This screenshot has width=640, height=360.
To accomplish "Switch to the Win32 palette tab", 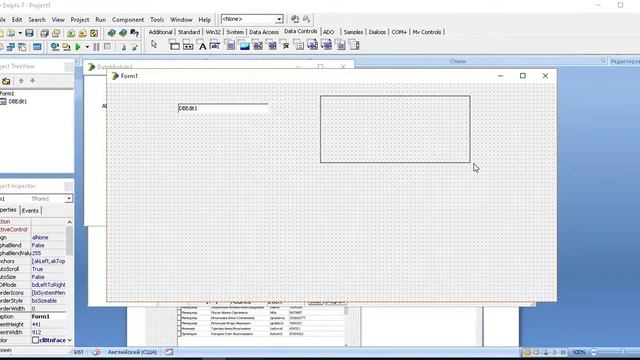I will (213, 32).
